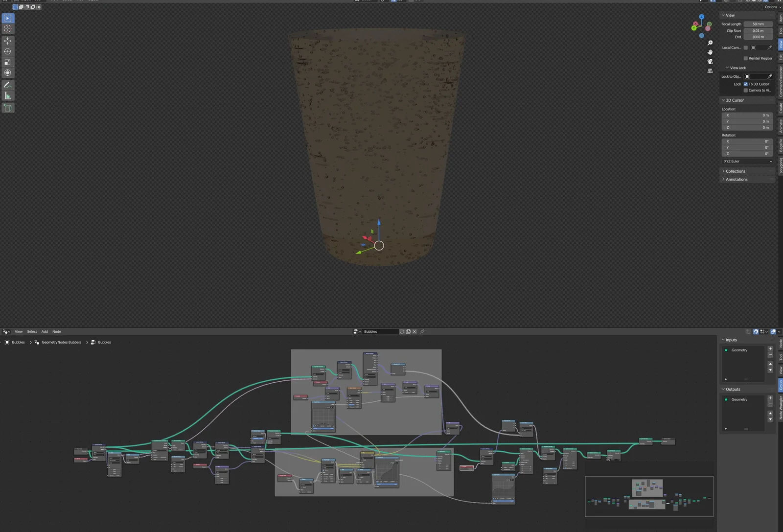This screenshot has height=532, width=783.
Task: Uncheck Lock To 3D Cursor
Action: pos(746,84)
